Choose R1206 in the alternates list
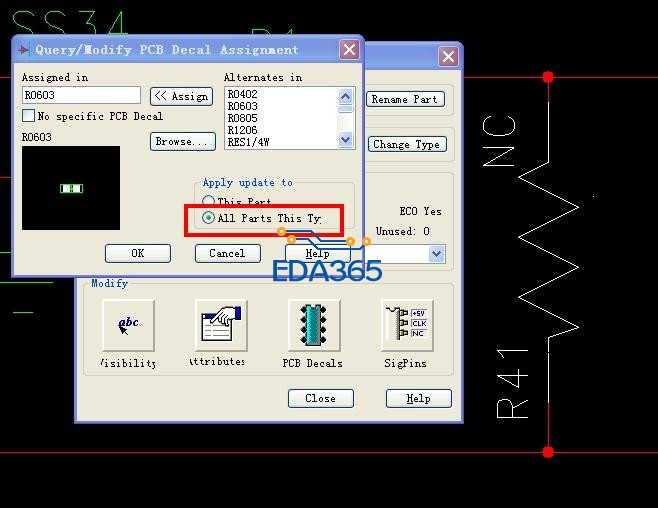 pyautogui.click(x=243, y=130)
